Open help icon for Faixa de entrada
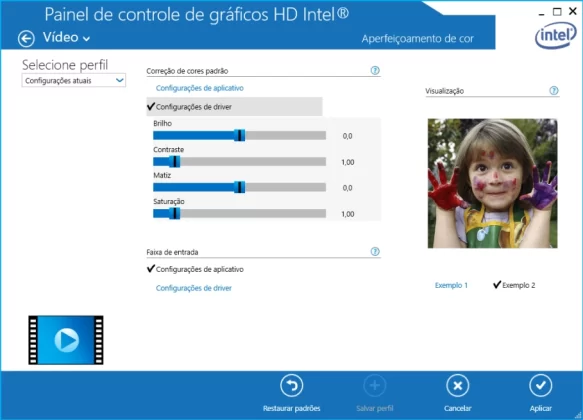The width and height of the screenshot is (583, 420). [375, 252]
